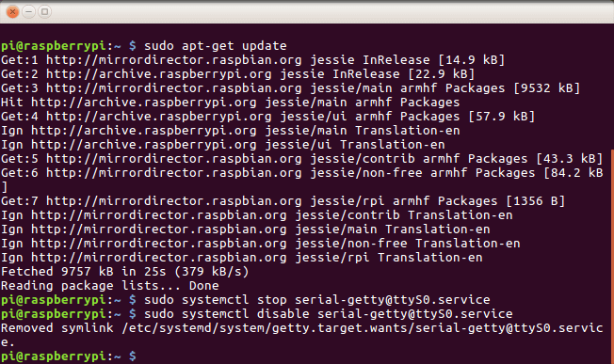
Task: Minimize the terminal window
Action: tap(28, 11)
